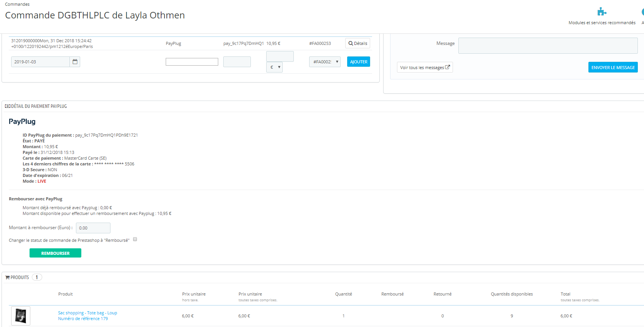
Task: Click the Remboursé column header
Action: 392,294
